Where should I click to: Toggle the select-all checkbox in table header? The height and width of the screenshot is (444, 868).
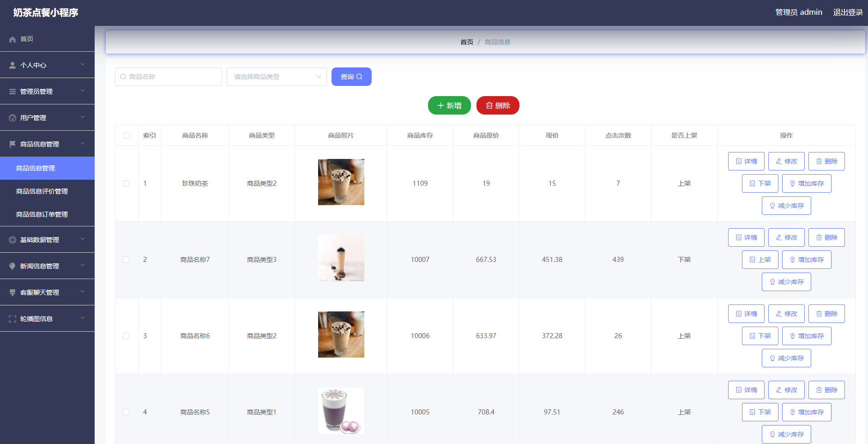126,135
